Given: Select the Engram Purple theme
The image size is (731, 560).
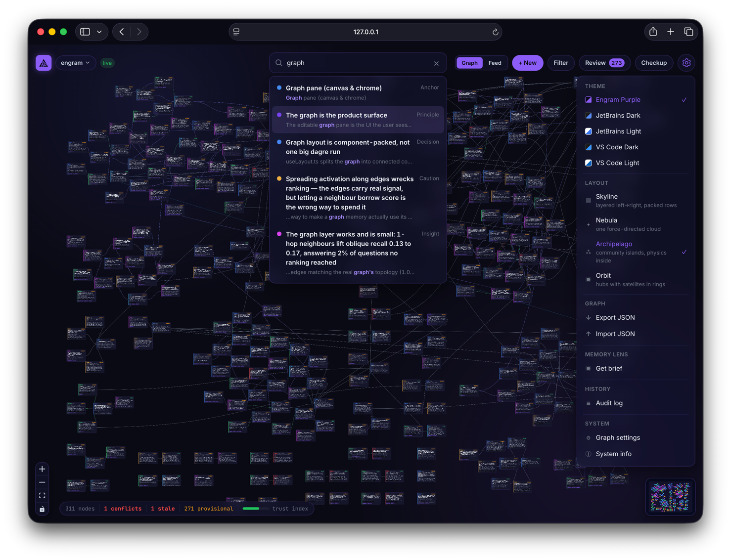Looking at the screenshot, I should [636, 99].
